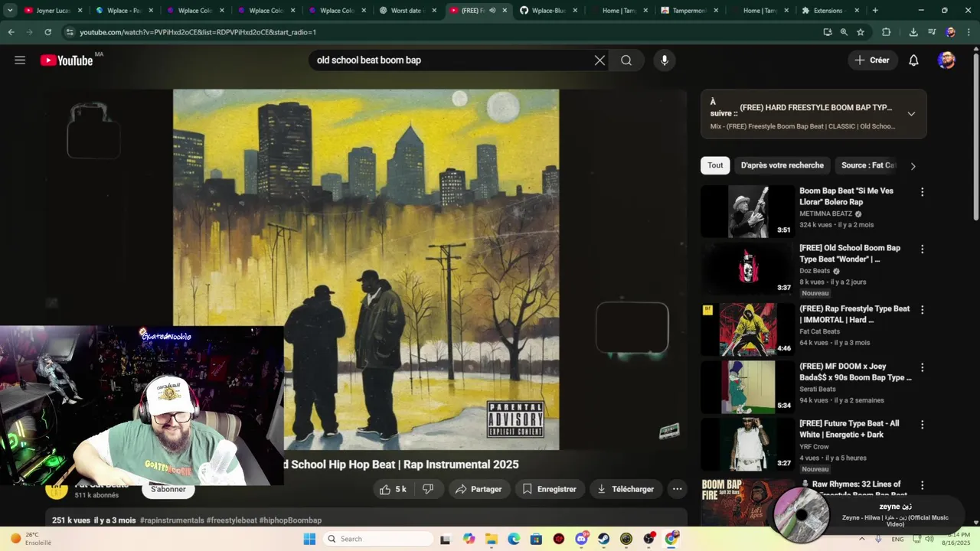Visit METIMNA BEATZ channel

[x=825, y=214]
